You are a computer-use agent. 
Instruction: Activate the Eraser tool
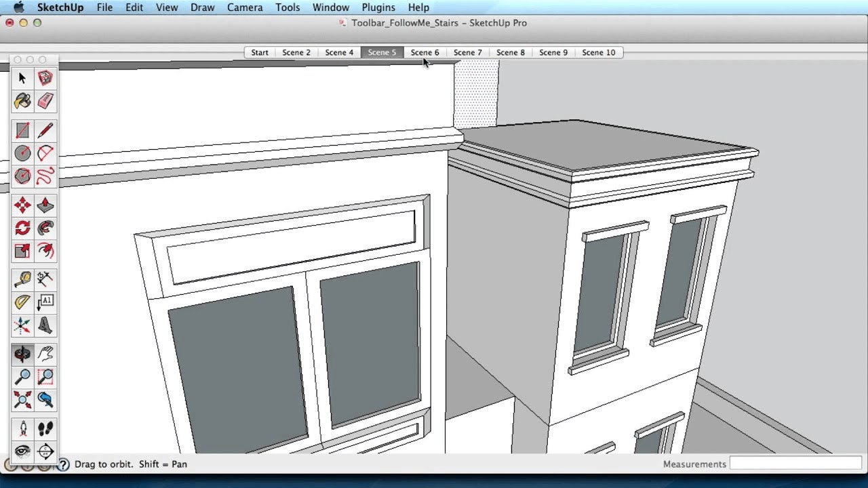45,101
